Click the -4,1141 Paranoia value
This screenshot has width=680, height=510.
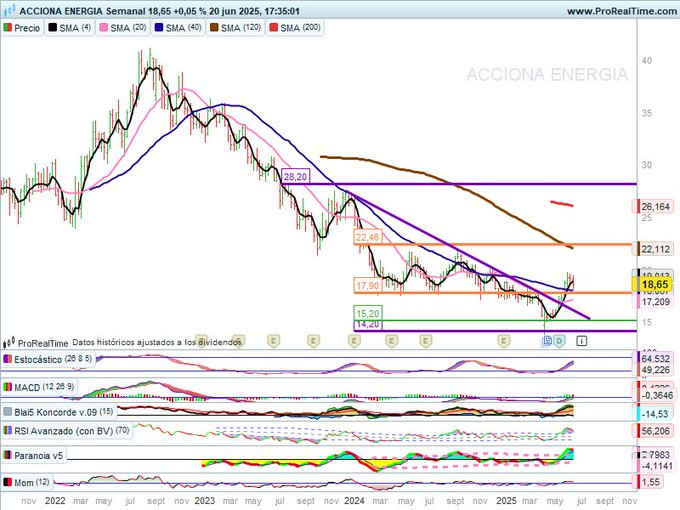(655, 466)
